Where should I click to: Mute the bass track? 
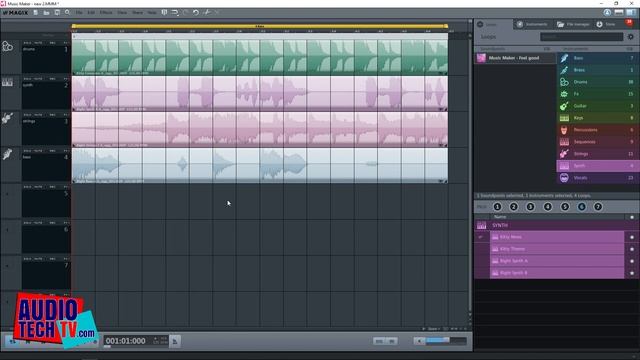point(38,151)
